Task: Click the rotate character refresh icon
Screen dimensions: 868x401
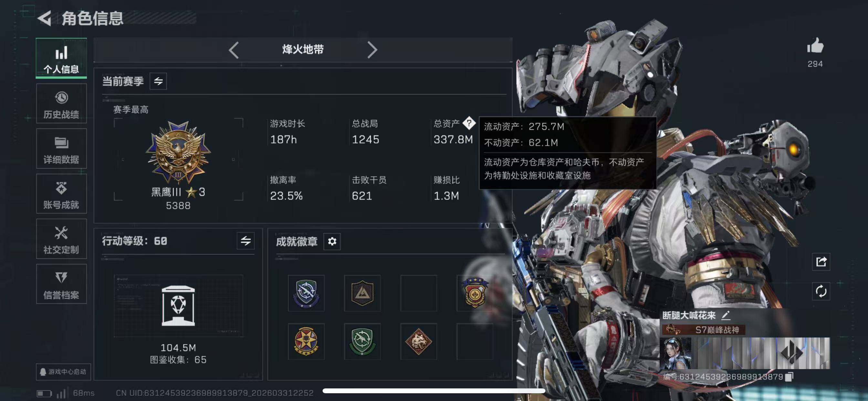Action: coord(821,291)
